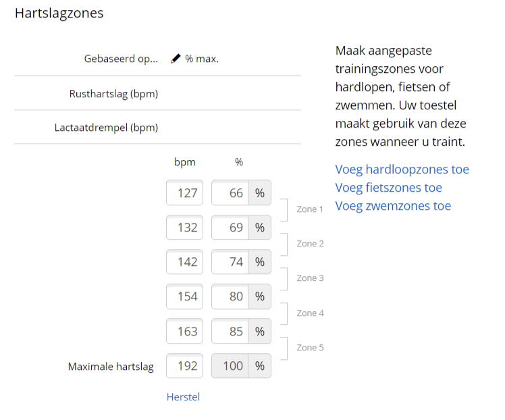Open the Voeg hardloopzones toe link
Screen dimensions: 505x420
(402, 169)
